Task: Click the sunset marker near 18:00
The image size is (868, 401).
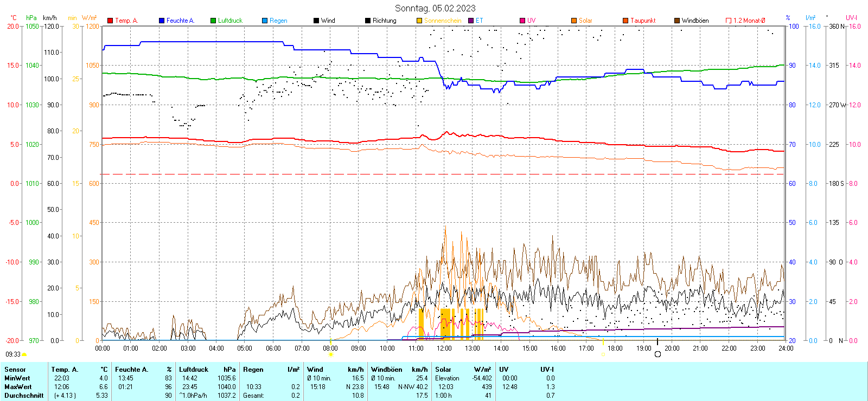Action: (603, 354)
